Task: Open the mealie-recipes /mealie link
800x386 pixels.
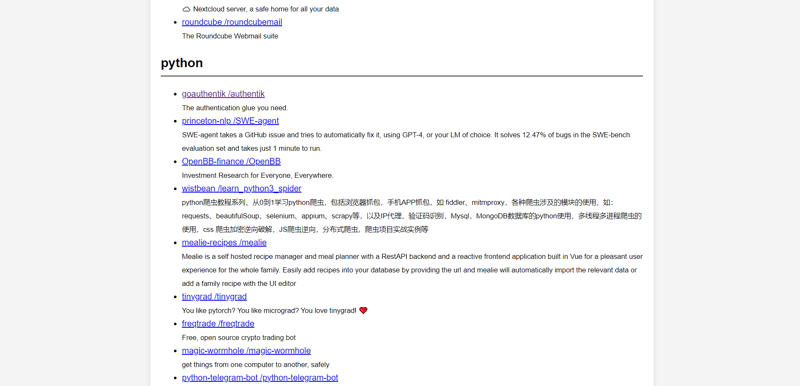Action: click(x=224, y=243)
